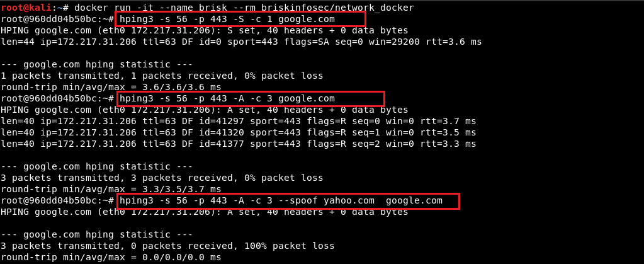Click '3 packets received, 0% packet loss' line

pos(162,178)
